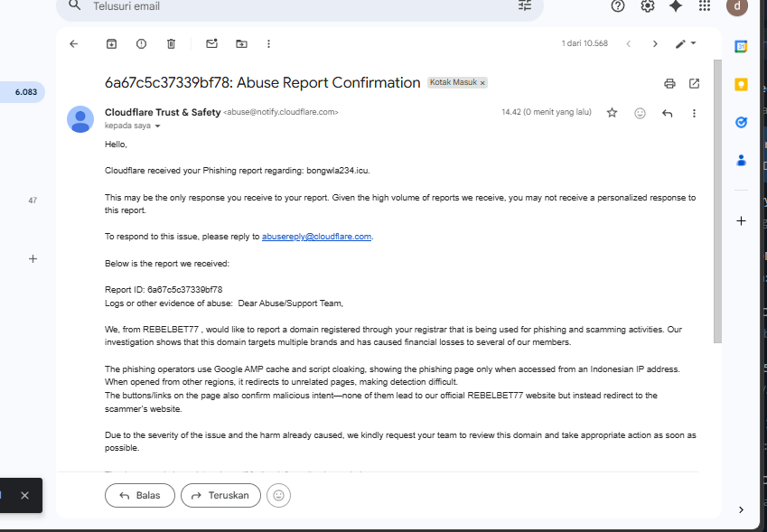767x532 pixels.
Task: Open the input tools pencil dropdown
Action: [x=686, y=44]
